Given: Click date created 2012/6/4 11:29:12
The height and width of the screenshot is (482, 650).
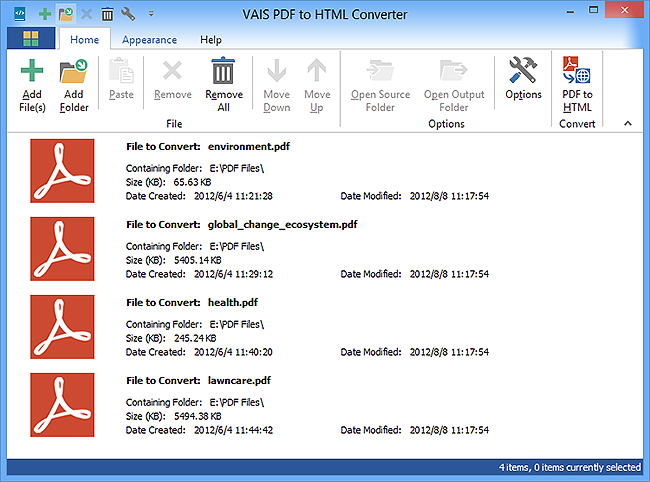Looking at the screenshot, I should 233,274.
